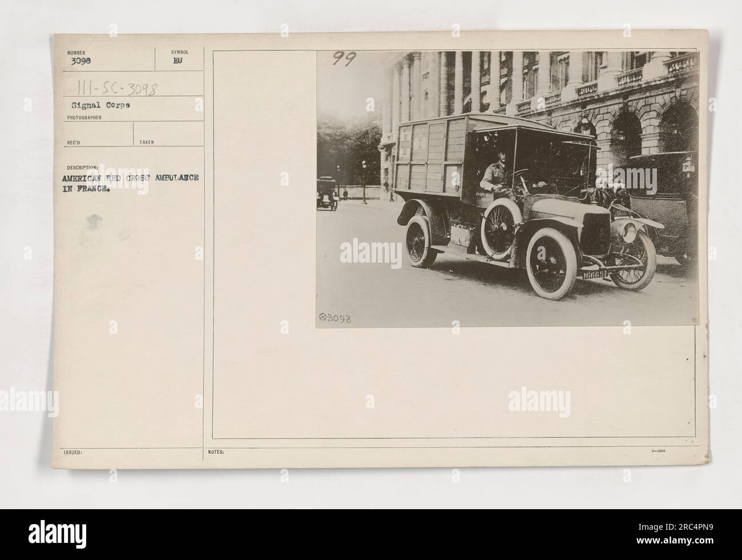Click the ambulance photograph
Image resolution: width=742 pixels, height=560 pixels.
click(x=507, y=189)
